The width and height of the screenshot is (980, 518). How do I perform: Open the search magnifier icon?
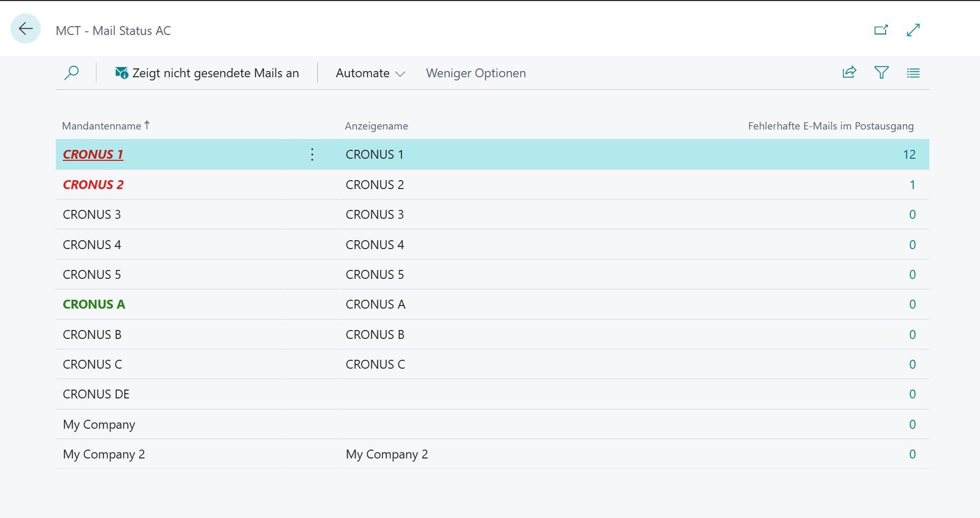coord(71,73)
